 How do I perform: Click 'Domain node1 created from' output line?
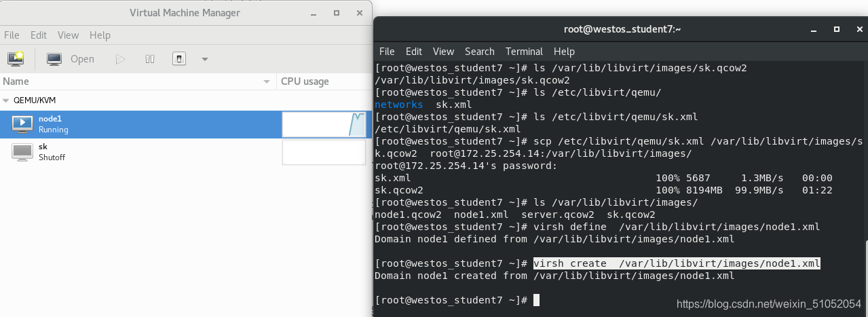pos(554,276)
